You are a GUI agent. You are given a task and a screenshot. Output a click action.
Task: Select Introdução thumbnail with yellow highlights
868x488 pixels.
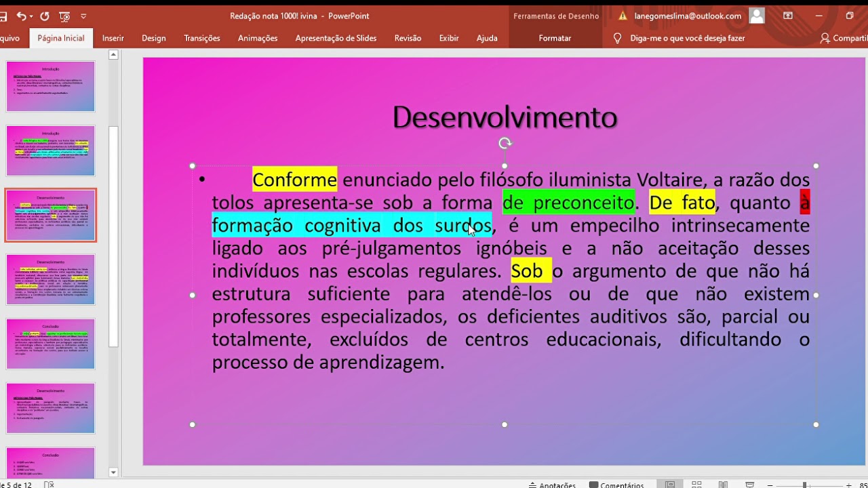[51, 150]
